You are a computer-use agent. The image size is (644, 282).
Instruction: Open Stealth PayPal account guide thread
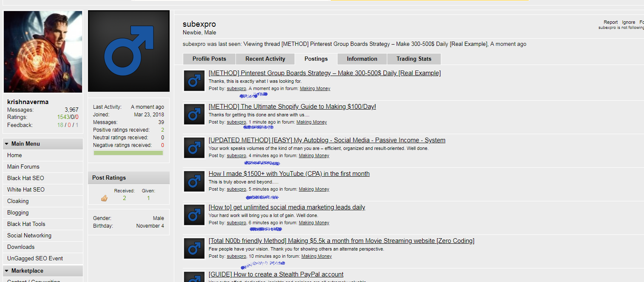[x=276, y=274]
